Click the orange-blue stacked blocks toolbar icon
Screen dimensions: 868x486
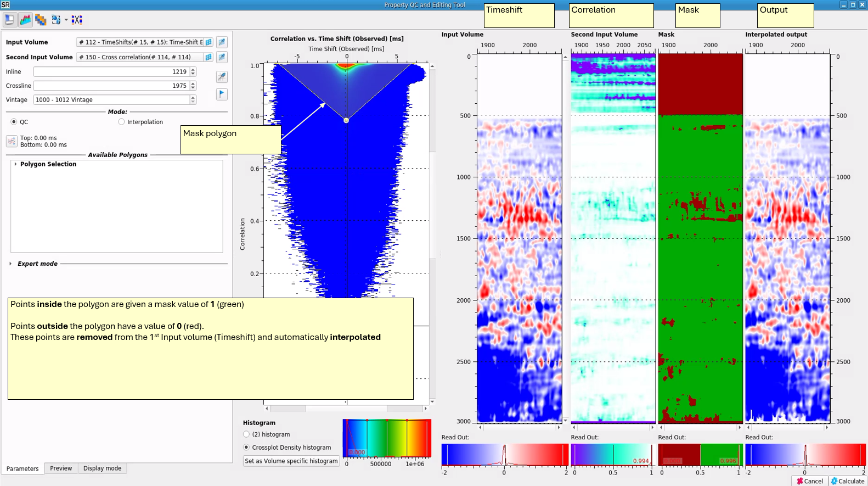tap(41, 20)
